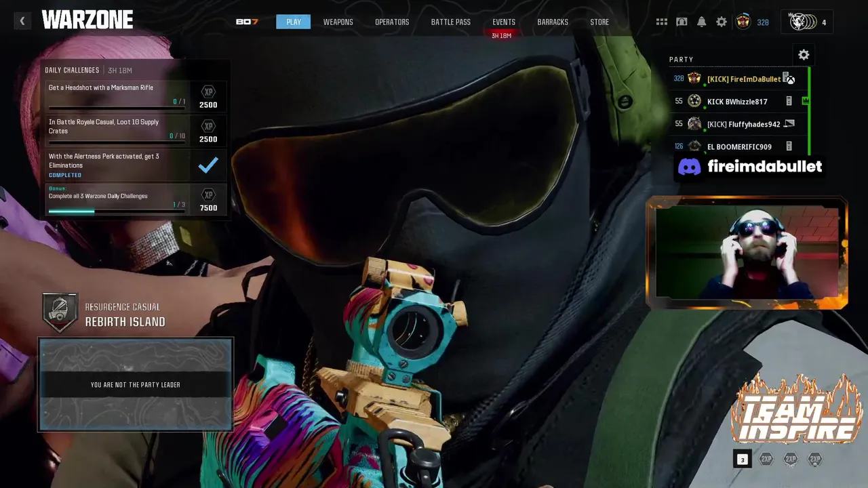Click the monitor platform icon beside Fluffyhades942
Viewport: 868px width, 488px height.
click(x=789, y=123)
